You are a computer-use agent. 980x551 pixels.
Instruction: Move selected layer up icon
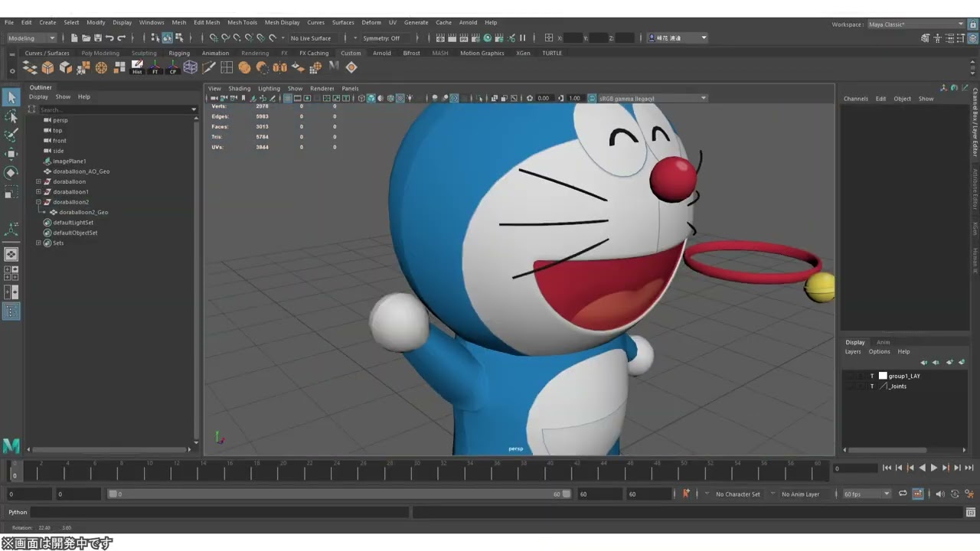pos(924,362)
